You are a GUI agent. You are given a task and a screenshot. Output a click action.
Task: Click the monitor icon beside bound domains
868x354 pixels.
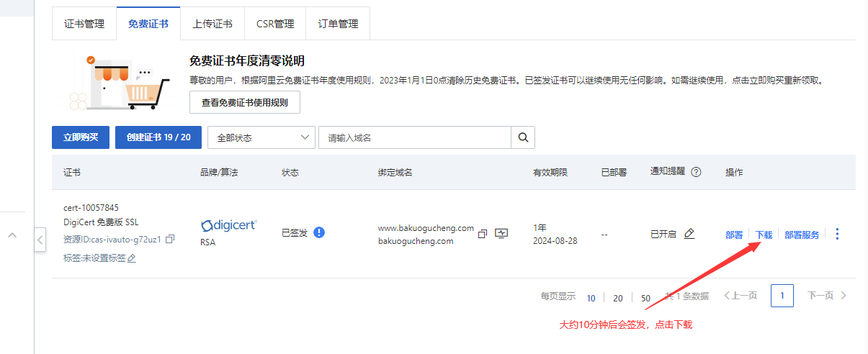[501, 234]
